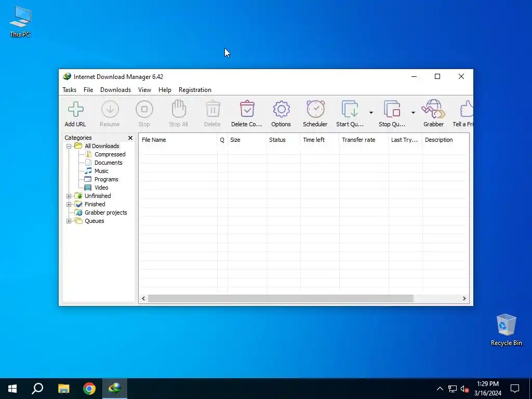Open the notification center icon
Screen dimensions: 532x399
pyautogui.click(x=515, y=389)
